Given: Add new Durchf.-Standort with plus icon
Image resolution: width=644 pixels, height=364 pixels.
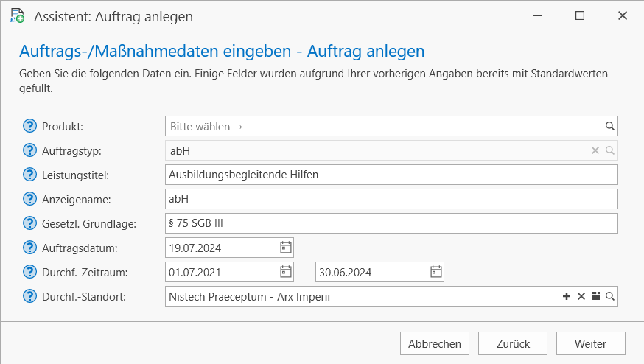Looking at the screenshot, I should click(567, 296).
